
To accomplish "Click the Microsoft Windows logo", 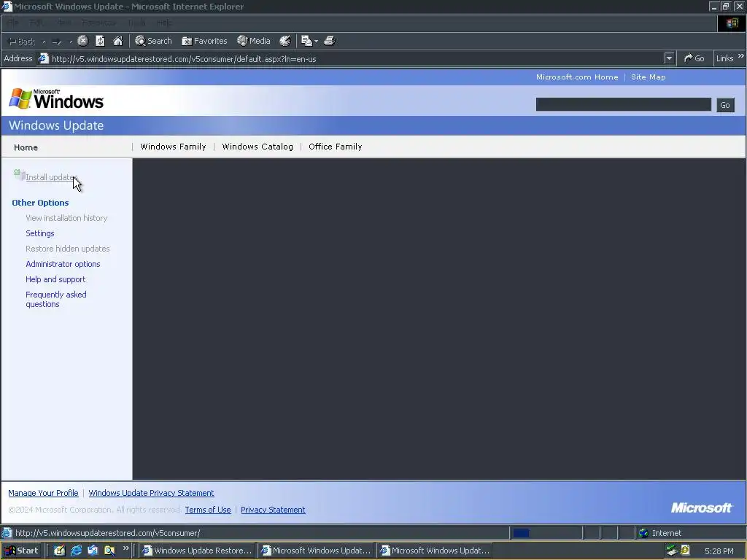I will (56, 99).
